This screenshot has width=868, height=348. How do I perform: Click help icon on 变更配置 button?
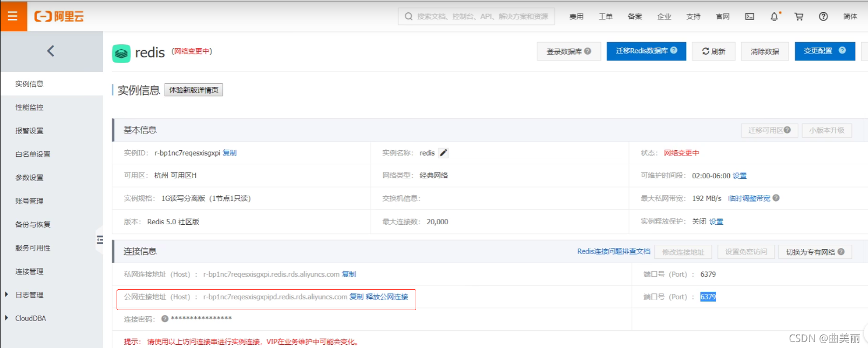(x=842, y=50)
